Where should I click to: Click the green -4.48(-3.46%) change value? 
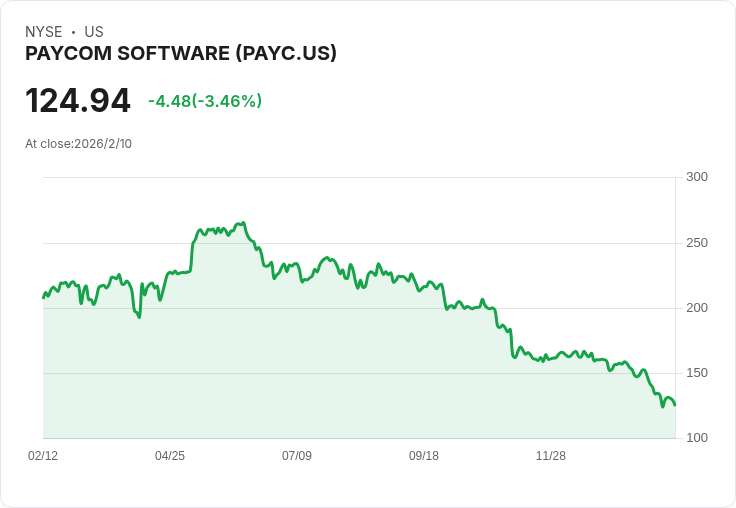(x=205, y=101)
